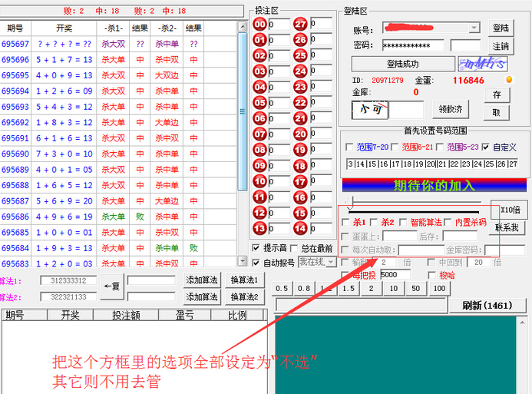
Task: Toggle the 范围5-23 checkbox
Action: [x=440, y=147]
